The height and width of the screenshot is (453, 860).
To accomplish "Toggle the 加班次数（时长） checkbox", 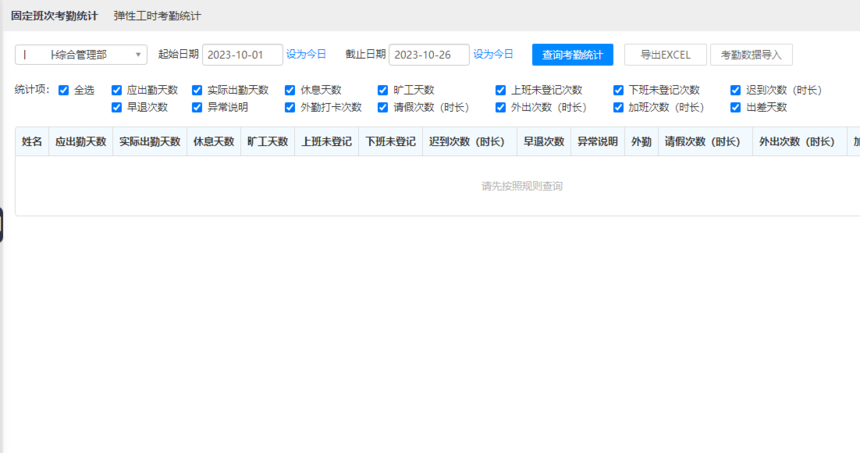I will (619, 107).
